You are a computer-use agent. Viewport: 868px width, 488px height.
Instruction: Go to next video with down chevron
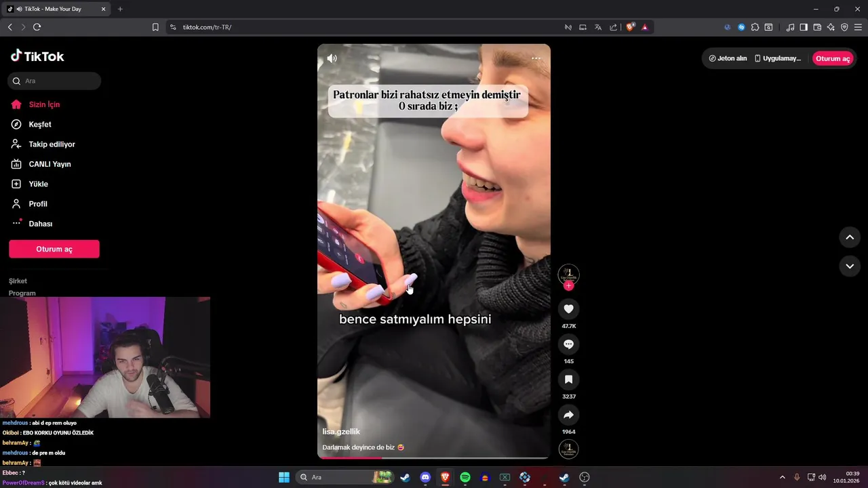pos(850,266)
